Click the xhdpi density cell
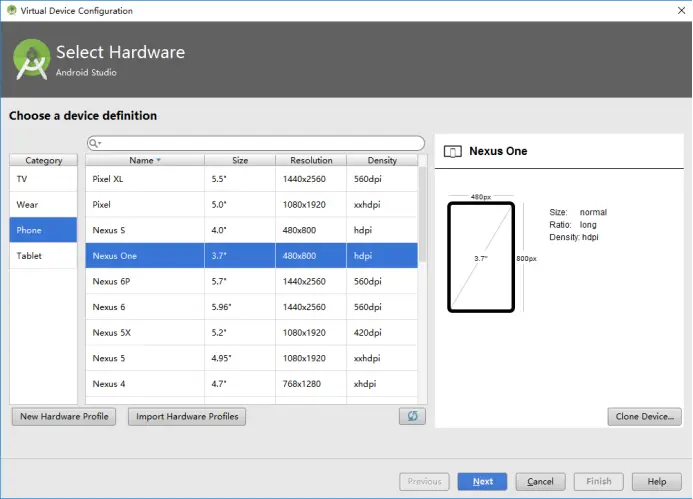The height and width of the screenshot is (499, 693). click(382, 384)
